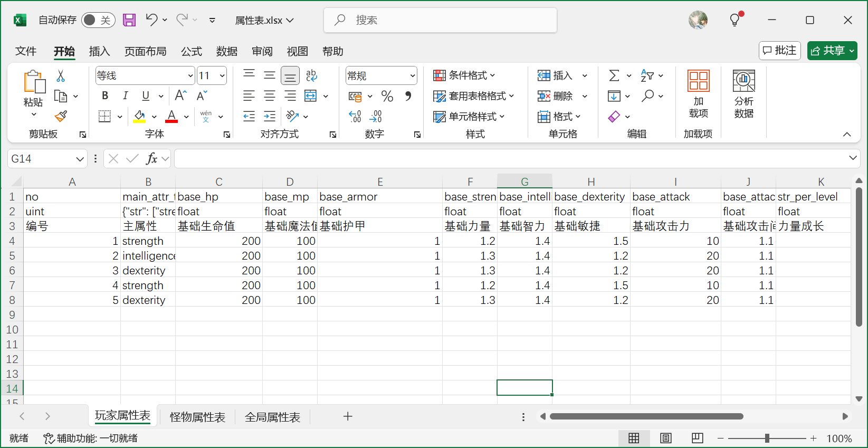The image size is (868, 448).
Task: Toggle Bold formatting
Action: [x=105, y=96]
